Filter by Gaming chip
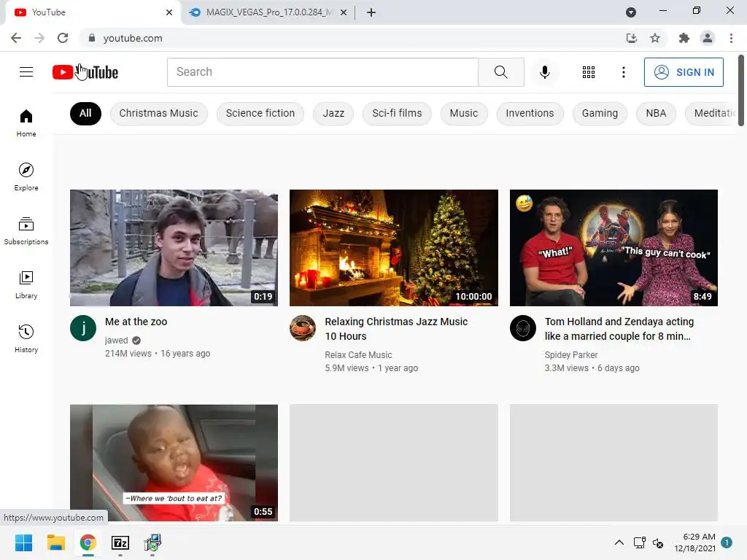Image resolution: width=747 pixels, height=560 pixels. (x=600, y=113)
